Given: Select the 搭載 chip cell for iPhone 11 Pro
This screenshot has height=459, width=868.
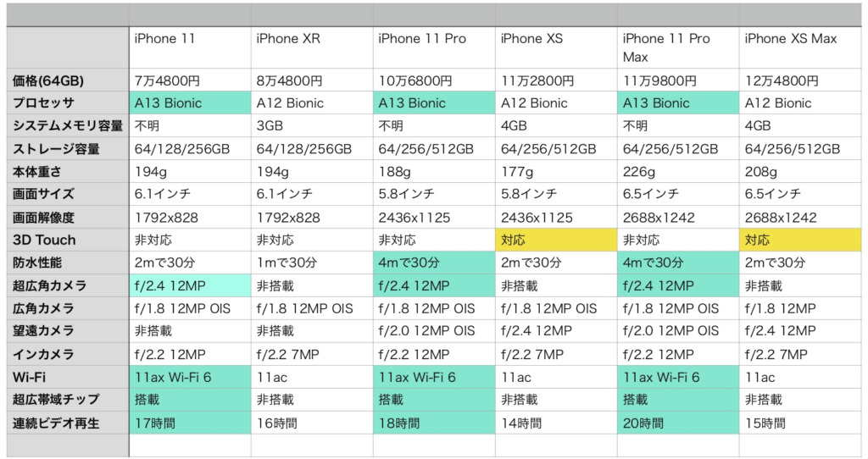Looking at the screenshot, I should pyautogui.click(x=435, y=399).
